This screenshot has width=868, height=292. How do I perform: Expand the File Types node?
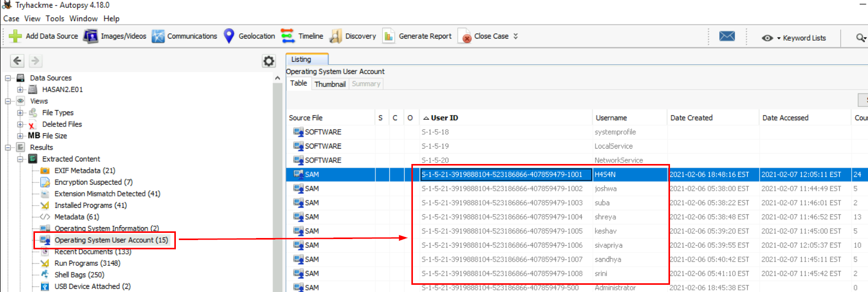click(20, 113)
